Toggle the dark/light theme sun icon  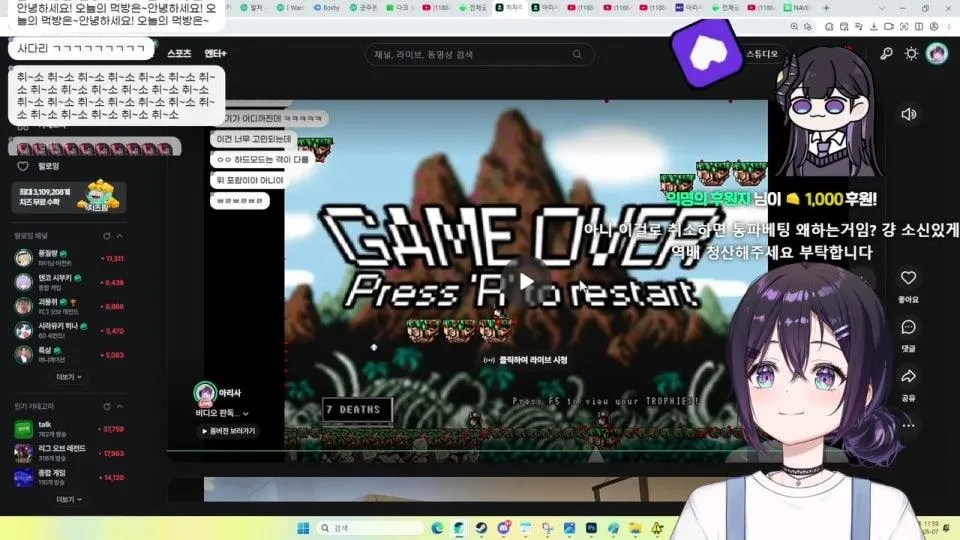click(x=911, y=54)
